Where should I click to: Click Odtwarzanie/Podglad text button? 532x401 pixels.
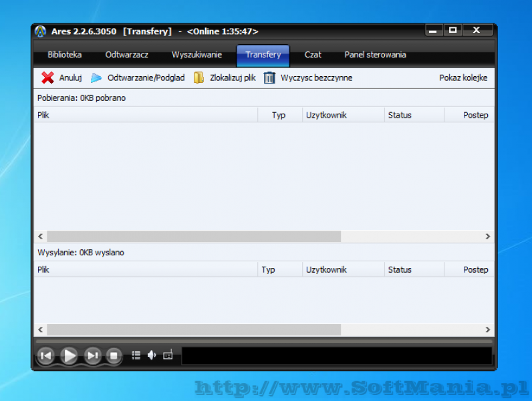[146, 78]
